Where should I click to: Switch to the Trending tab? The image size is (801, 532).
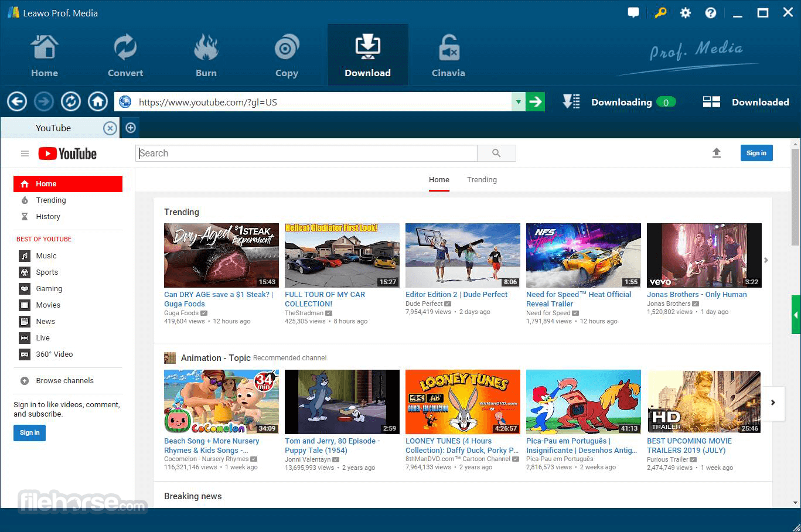coord(482,180)
